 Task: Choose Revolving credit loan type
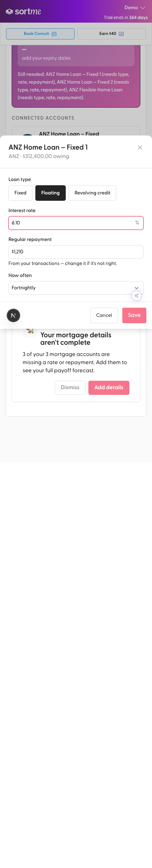tap(92, 193)
